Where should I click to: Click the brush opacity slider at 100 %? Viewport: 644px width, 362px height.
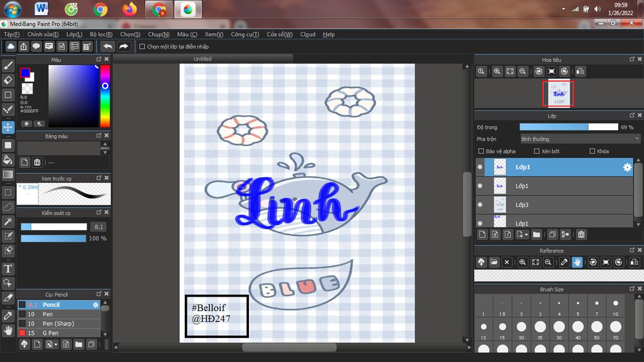pyautogui.click(x=53, y=238)
